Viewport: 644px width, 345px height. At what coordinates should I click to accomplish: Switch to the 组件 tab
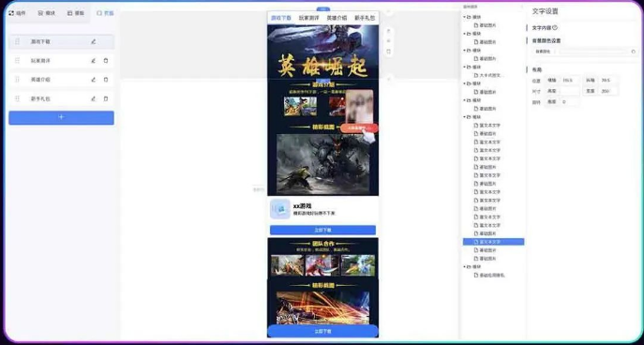[x=17, y=13]
